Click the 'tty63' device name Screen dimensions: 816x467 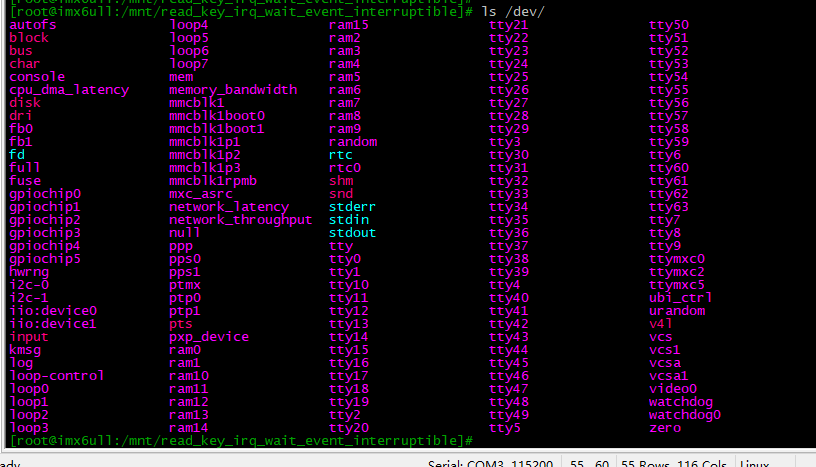point(669,207)
